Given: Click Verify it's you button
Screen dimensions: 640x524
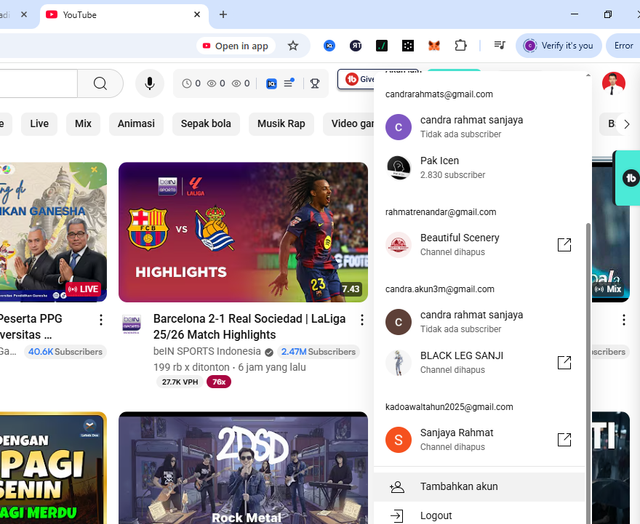Looking at the screenshot, I should tap(559, 46).
